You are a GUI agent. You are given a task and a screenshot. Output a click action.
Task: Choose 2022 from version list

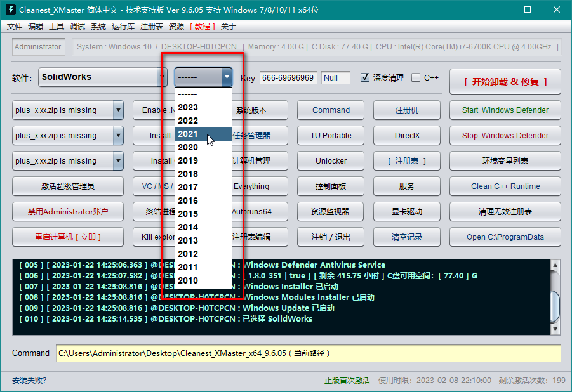203,121
